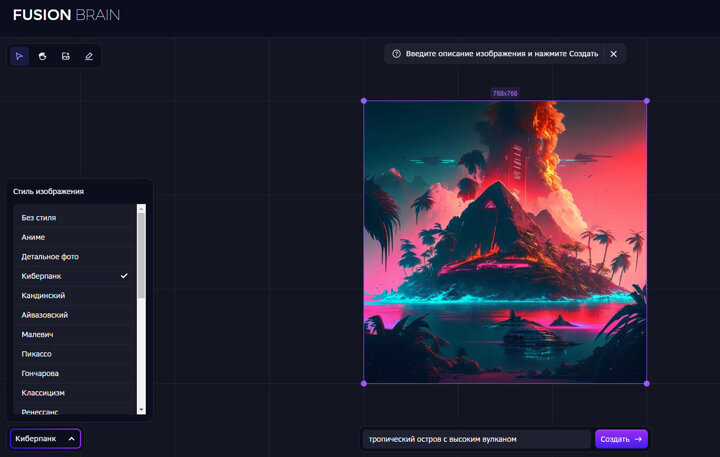Click the bottom-right image resize handle
This screenshot has width=720, height=457.
[647, 383]
